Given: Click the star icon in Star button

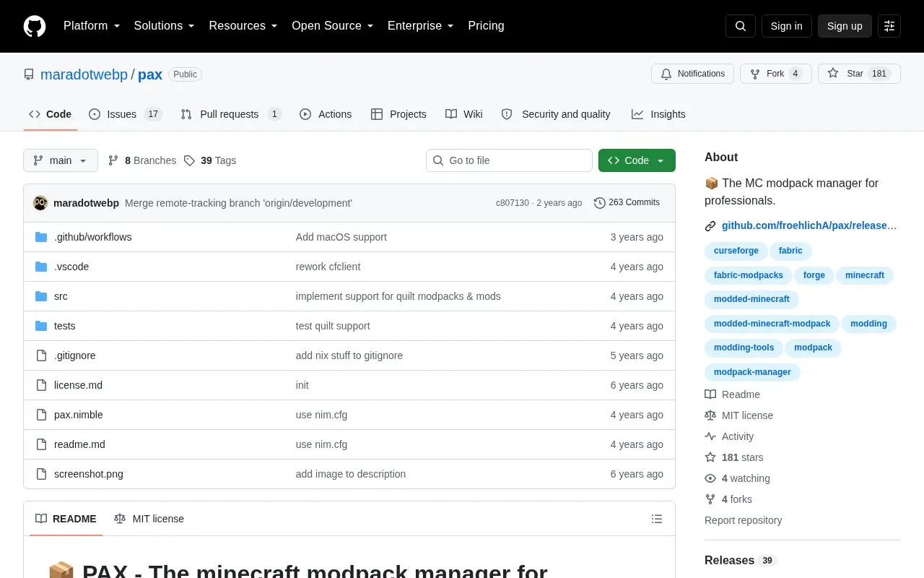Looking at the screenshot, I should (x=833, y=74).
